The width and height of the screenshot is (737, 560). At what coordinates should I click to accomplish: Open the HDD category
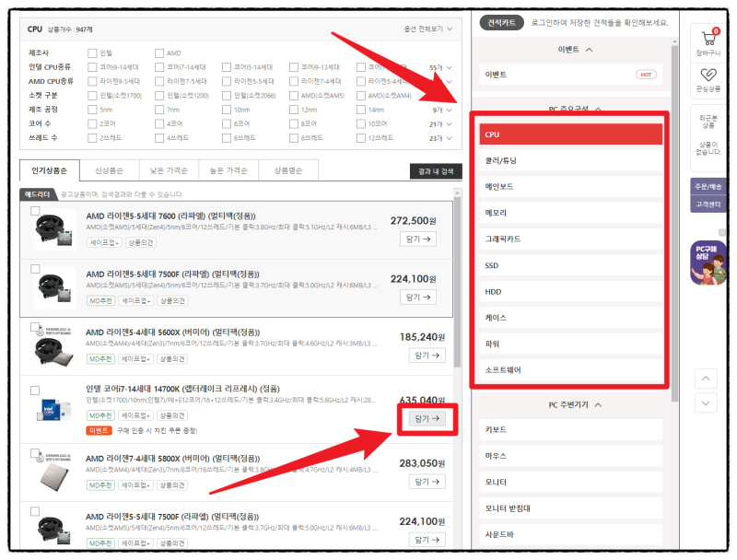coord(570,292)
